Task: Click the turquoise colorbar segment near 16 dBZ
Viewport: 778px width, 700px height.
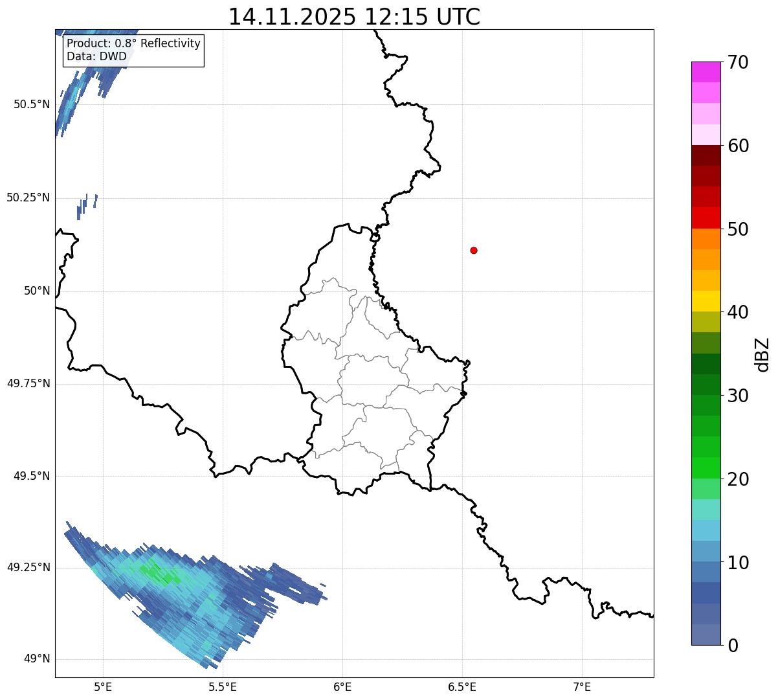Action: [706, 510]
